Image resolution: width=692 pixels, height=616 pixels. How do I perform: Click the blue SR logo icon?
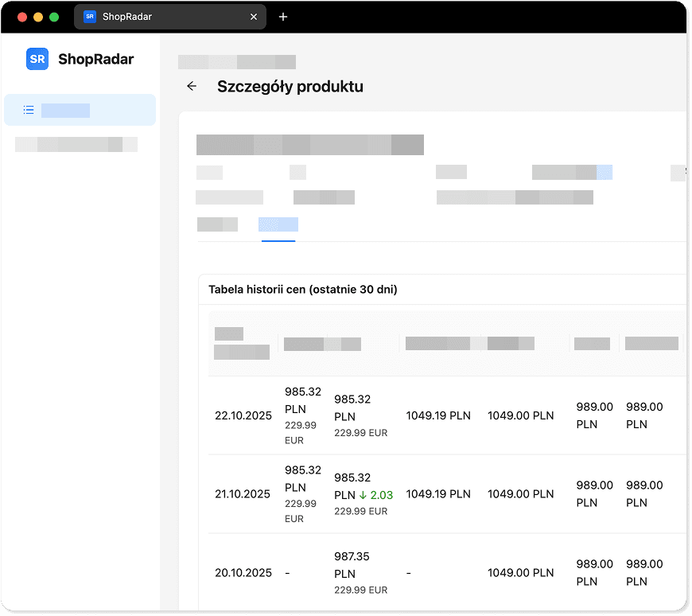[37, 59]
